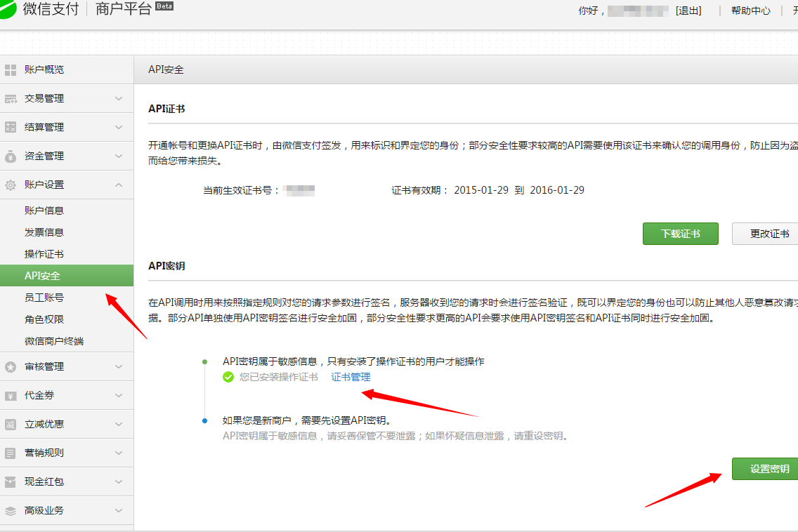
Task: Expand the 营销规则 chevron
Action: 119,453
